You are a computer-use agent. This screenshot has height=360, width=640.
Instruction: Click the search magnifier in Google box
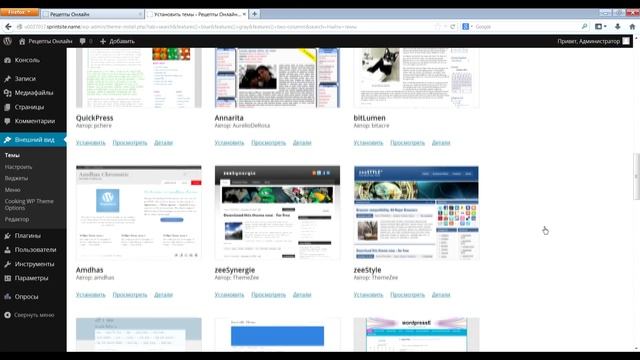(584, 27)
